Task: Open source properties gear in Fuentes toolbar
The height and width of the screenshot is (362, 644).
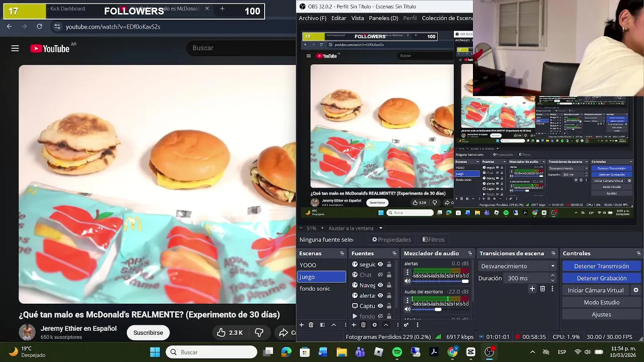Action: (374, 325)
